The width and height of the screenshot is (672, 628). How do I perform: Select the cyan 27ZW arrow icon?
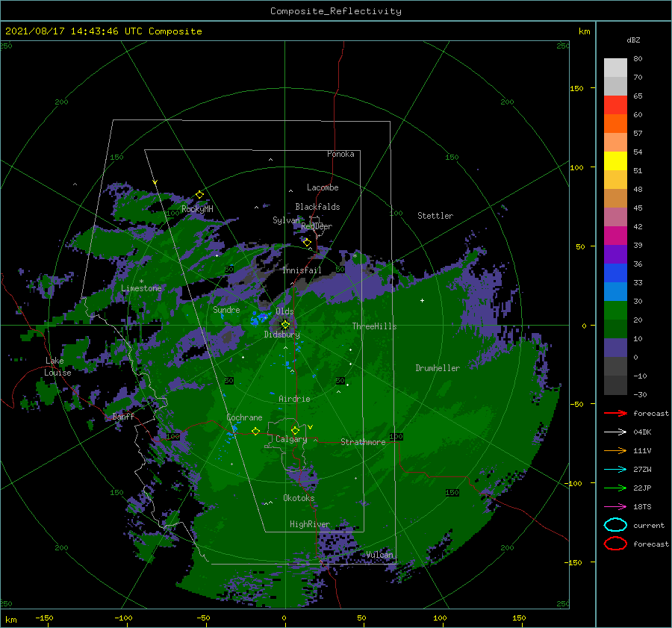[x=615, y=469]
